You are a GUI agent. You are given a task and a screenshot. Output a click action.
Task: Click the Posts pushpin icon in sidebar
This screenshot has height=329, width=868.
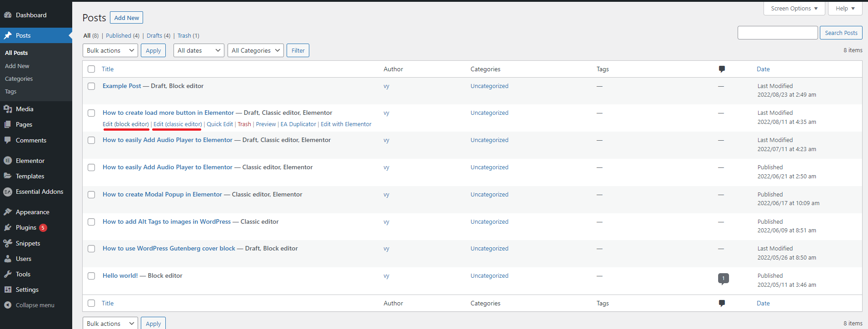pos(8,35)
